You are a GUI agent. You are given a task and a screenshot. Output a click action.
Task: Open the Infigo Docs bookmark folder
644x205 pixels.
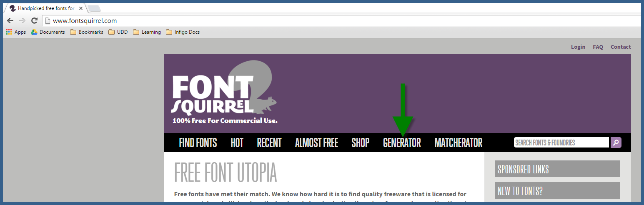coord(183,32)
